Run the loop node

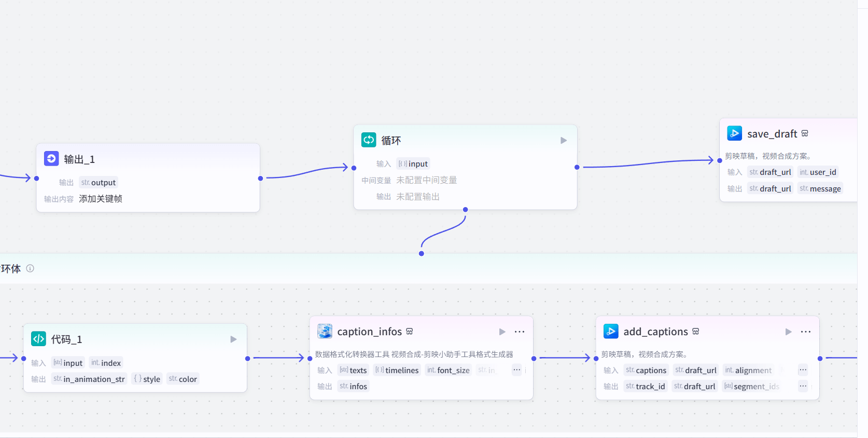564,141
